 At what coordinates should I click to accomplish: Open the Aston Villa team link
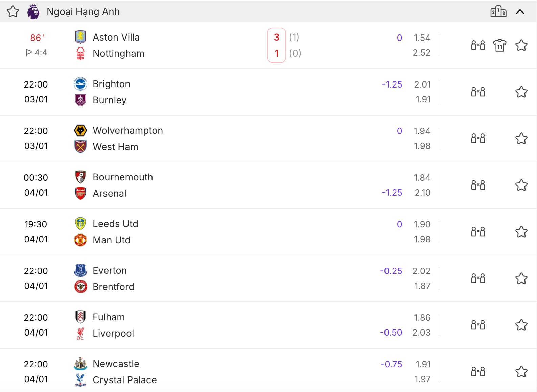116,37
